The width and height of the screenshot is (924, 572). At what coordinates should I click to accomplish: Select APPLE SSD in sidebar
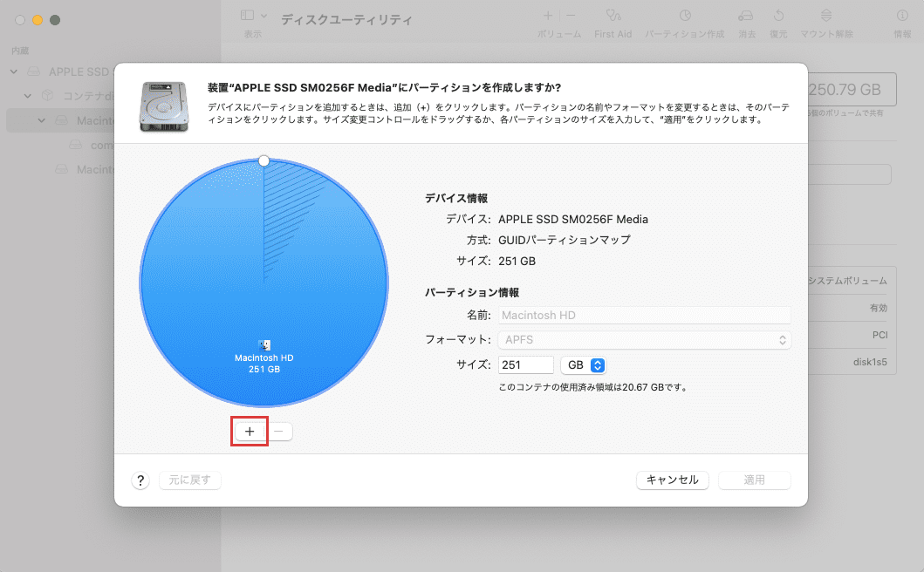tap(78, 71)
